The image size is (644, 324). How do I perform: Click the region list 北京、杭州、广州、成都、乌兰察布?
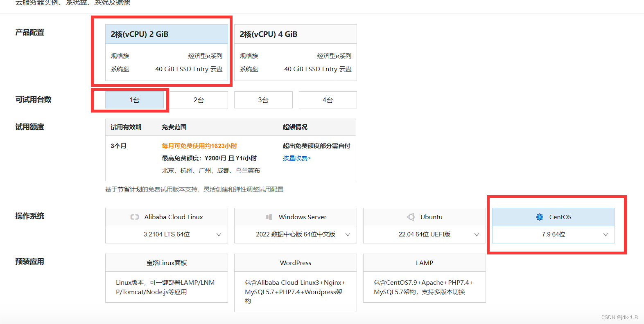[211, 171]
